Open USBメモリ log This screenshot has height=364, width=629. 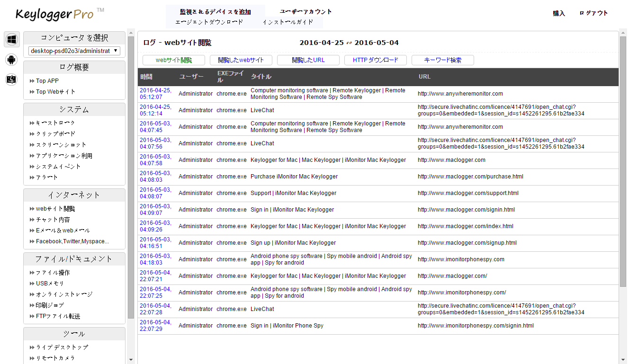(x=50, y=284)
